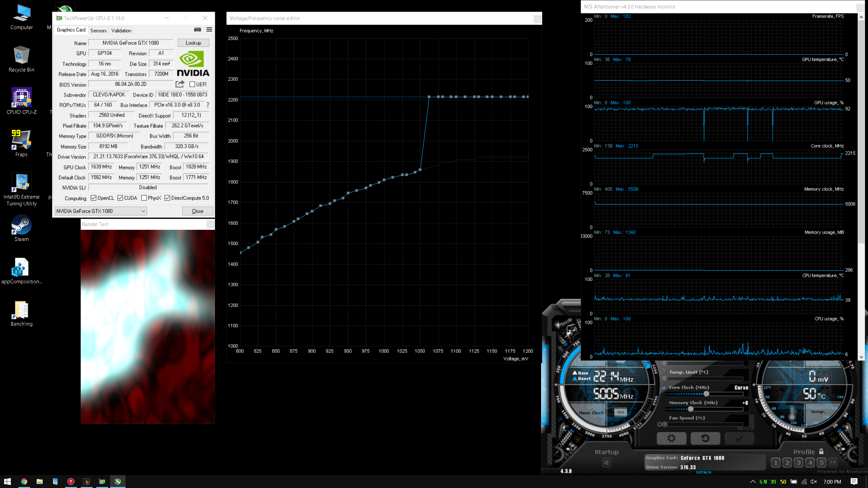Select Afterburner profile slot 5
The image size is (868, 488).
tap(821, 463)
